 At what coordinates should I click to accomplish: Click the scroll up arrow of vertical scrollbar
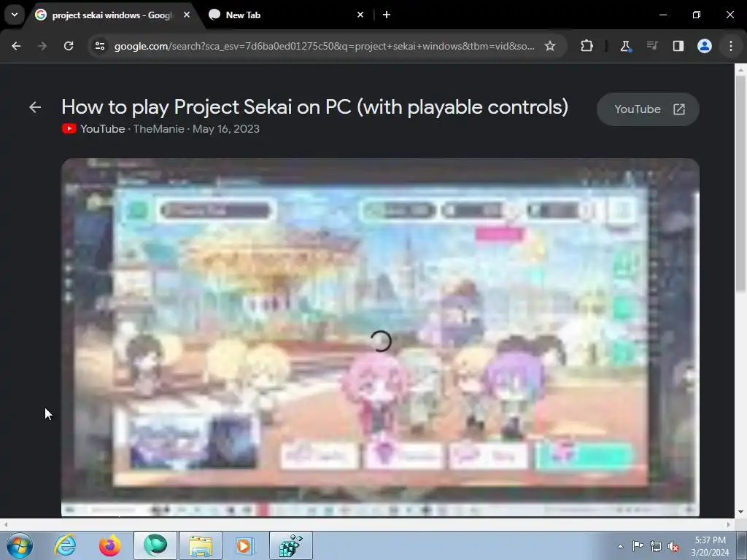(740, 69)
